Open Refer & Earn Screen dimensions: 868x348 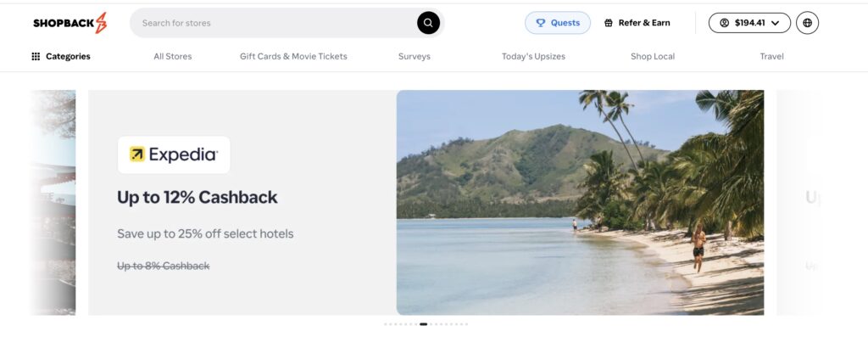[637, 23]
